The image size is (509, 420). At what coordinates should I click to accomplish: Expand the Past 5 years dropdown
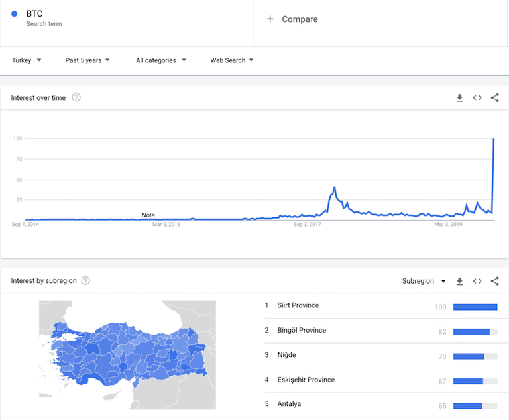87,60
